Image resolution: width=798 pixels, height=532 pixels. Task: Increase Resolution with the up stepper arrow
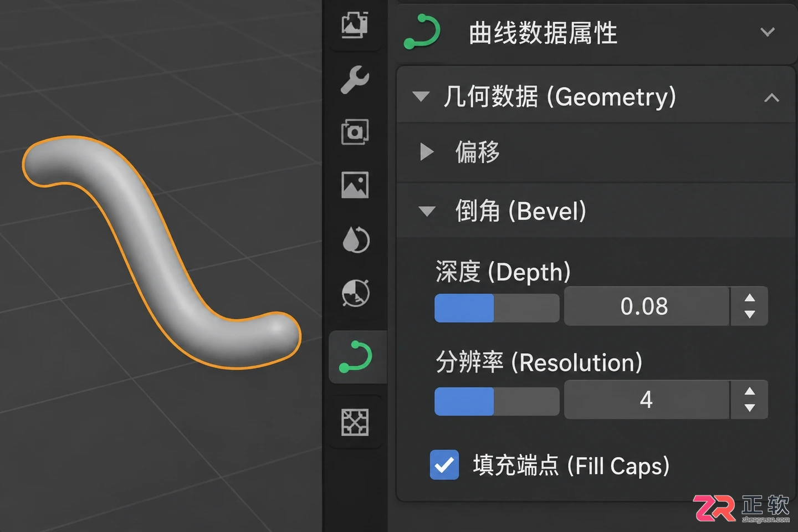click(x=750, y=391)
